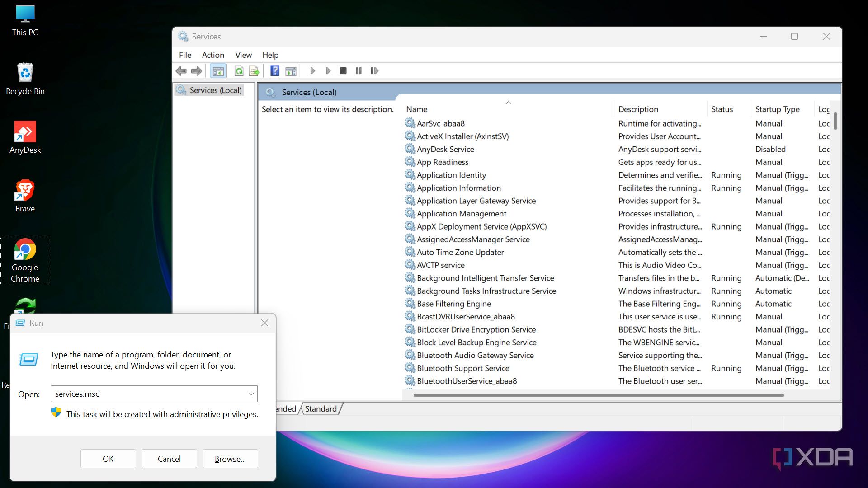Click the Stop Service square icon
This screenshot has width=868, height=488.
pos(343,71)
